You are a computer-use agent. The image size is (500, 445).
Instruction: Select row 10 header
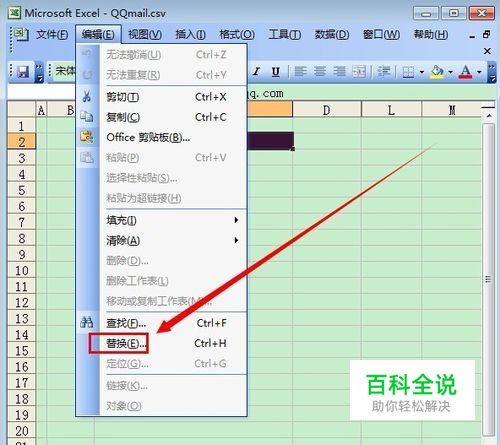coord(21,270)
